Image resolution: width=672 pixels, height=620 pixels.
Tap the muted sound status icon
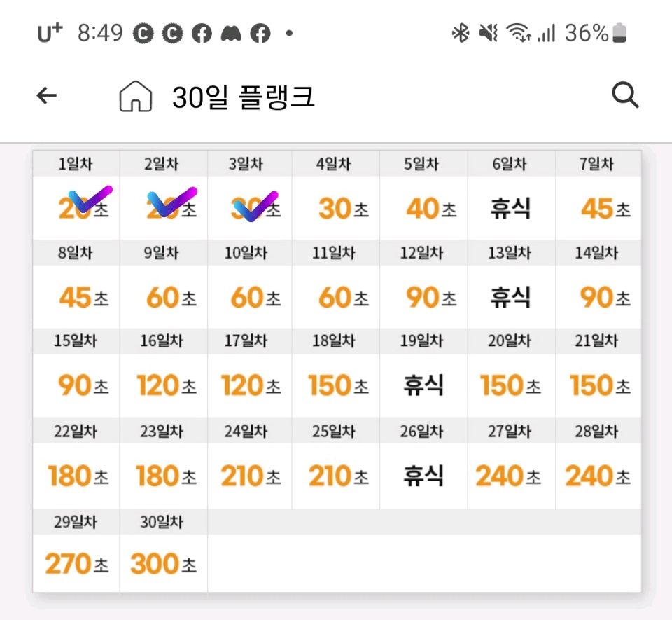[x=488, y=33]
